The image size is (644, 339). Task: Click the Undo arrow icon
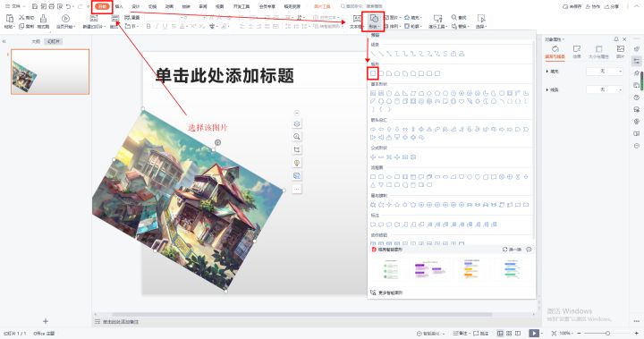[68, 6]
